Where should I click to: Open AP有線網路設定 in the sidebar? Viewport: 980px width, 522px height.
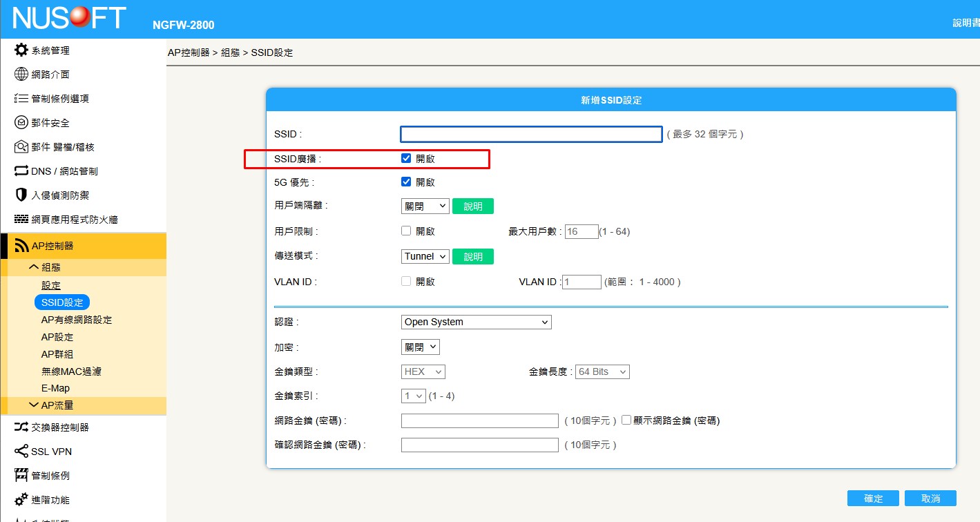point(77,320)
